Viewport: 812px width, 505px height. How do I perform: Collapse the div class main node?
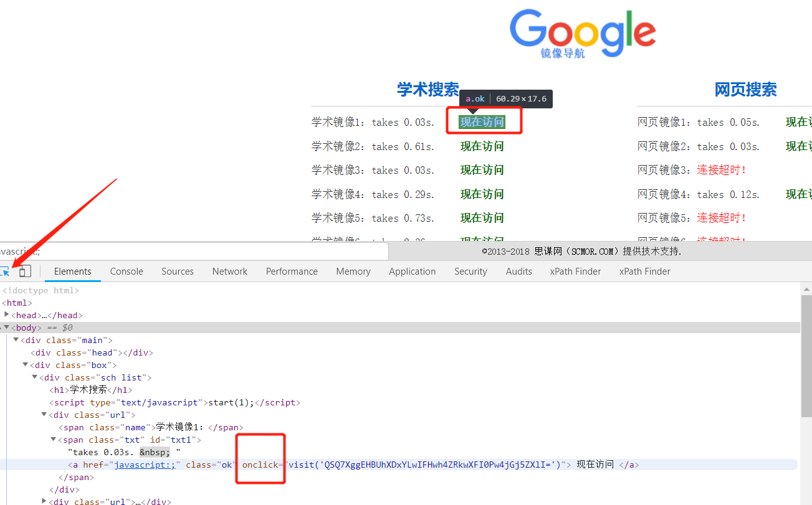[16, 339]
